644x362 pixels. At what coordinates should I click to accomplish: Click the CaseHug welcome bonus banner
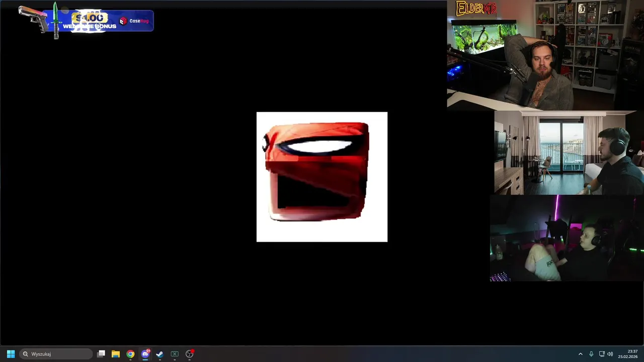pyautogui.click(x=86, y=21)
